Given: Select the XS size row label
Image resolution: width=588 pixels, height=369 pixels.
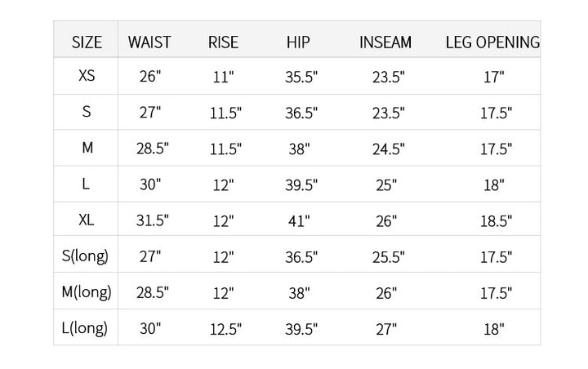Looking at the screenshot, I should tap(87, 76).
